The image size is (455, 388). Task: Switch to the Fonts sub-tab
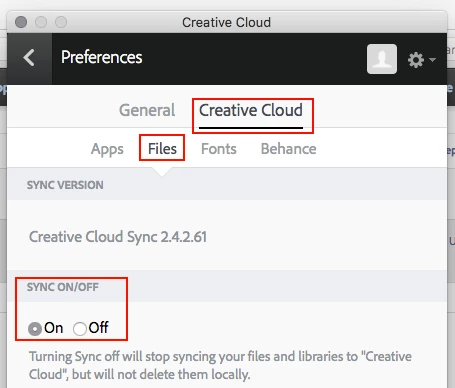coord(219,149)
